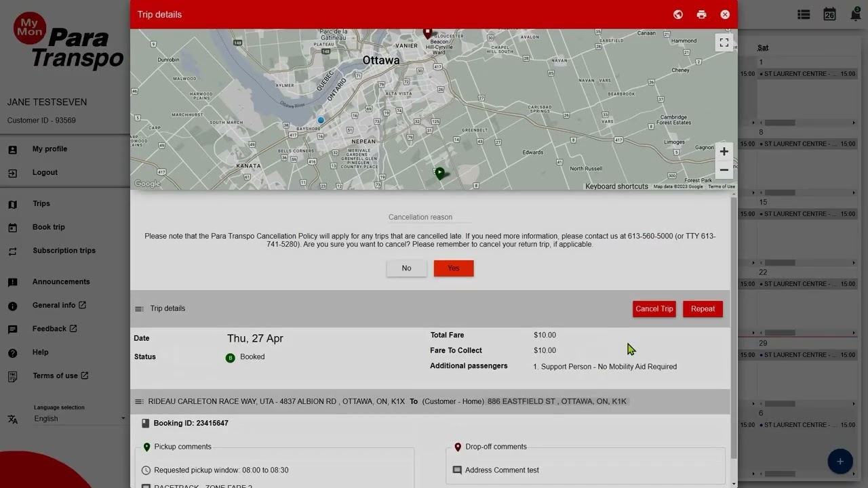Click 'Customer ID - 93569' text
Viewport: 868px width, 488px height.
coord(41,121)
